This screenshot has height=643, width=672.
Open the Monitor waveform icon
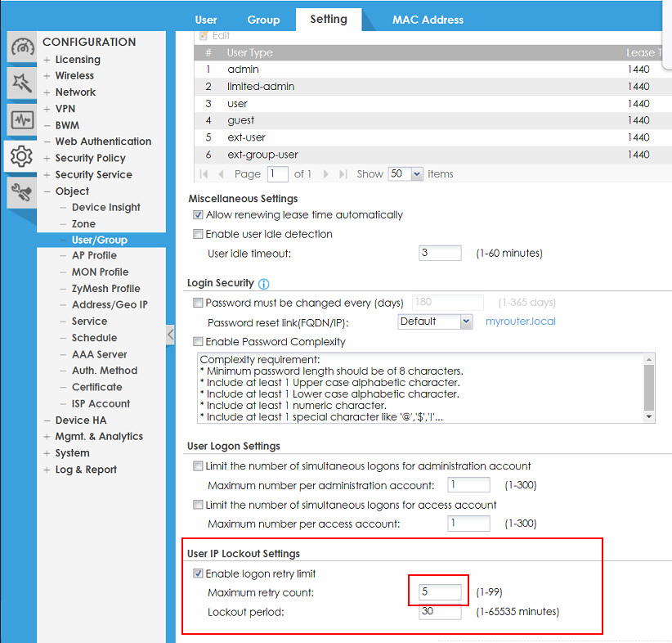click(x=21, y=119)
